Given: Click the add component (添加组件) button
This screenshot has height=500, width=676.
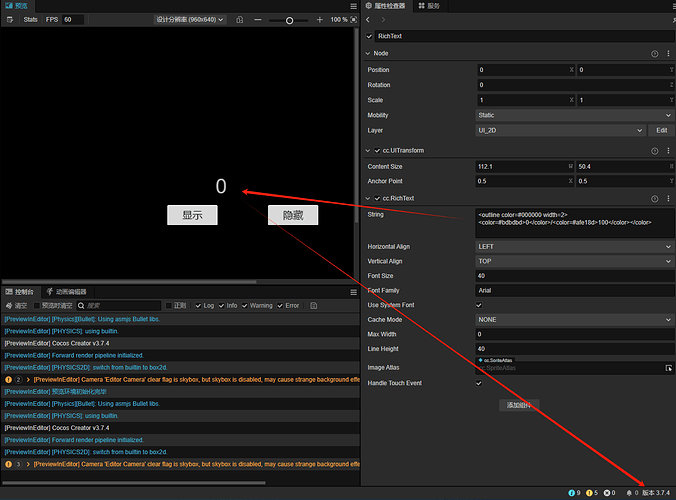Looking at the screenshot, I should pyautogui.click(x=519, y=405).
